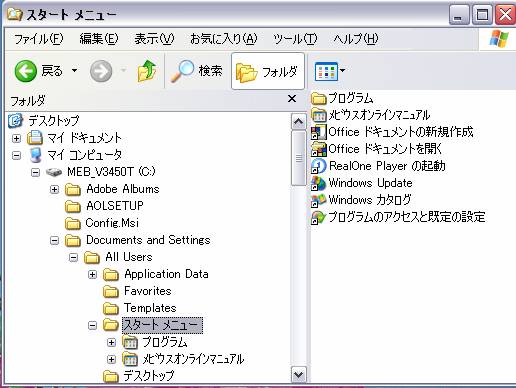Collapse the All Users node
The height and width of the screenshot is (388, 516).
coord(73,258)
